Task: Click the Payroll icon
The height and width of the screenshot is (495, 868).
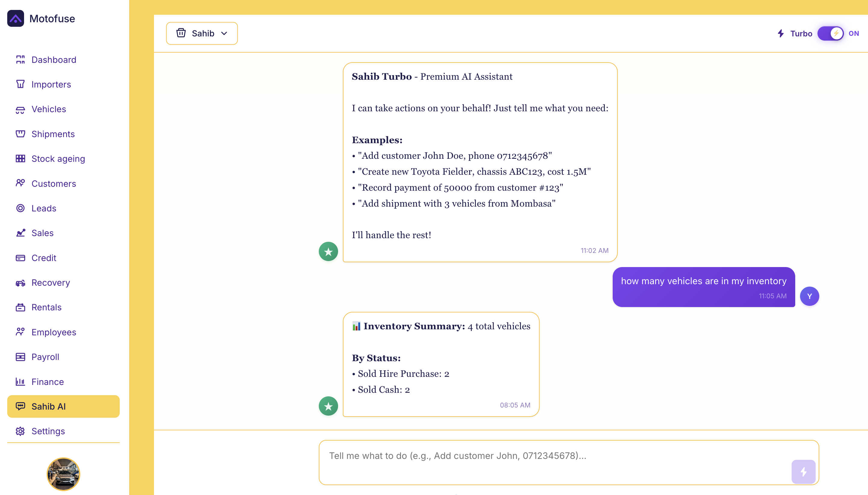Action: click(x=20, y=357)
